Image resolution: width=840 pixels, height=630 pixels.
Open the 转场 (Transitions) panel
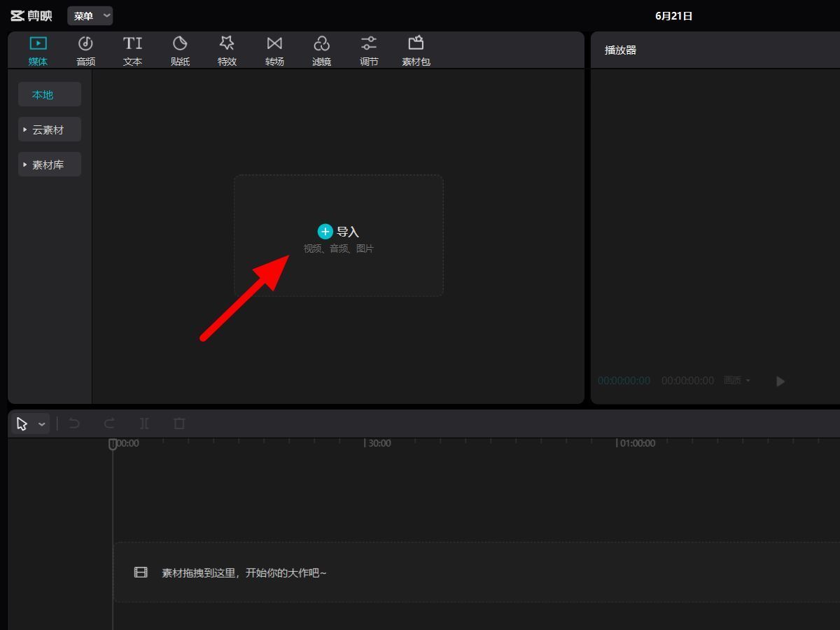274,51
